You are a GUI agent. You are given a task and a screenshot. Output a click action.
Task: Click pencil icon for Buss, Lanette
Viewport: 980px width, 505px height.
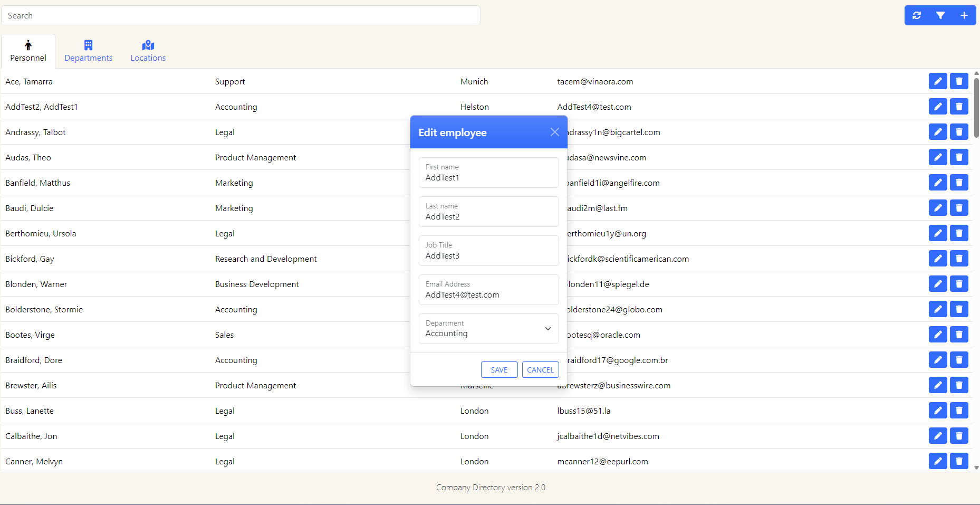tap(938, 411)
